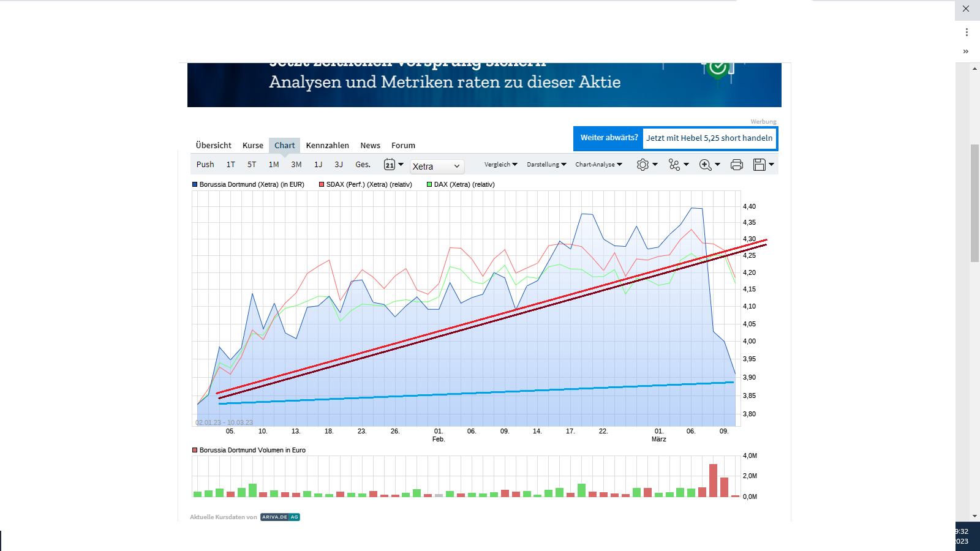Viewport: 980px width, 551px height.
Task: Click the vertical page scrollbar thumb
Action: [x=974, y=203]
